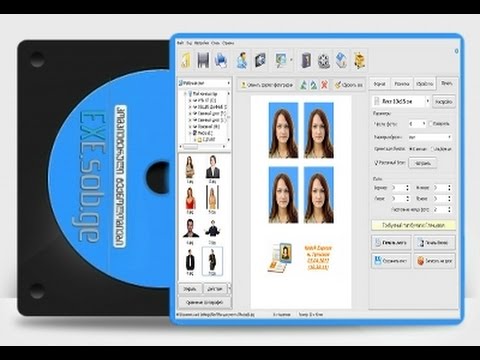
Task: Click the film reel toolbar icon
Action: (323, 61)
